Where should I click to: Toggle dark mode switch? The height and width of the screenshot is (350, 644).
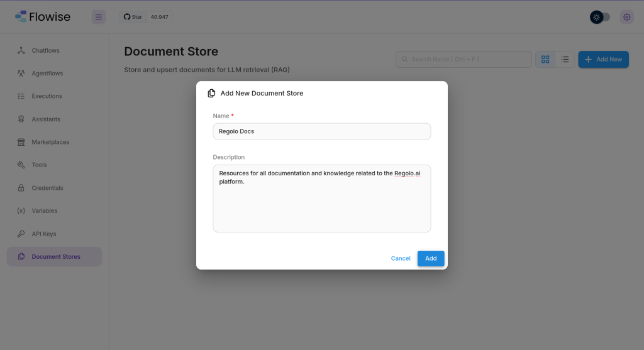[x=600, y=17]
